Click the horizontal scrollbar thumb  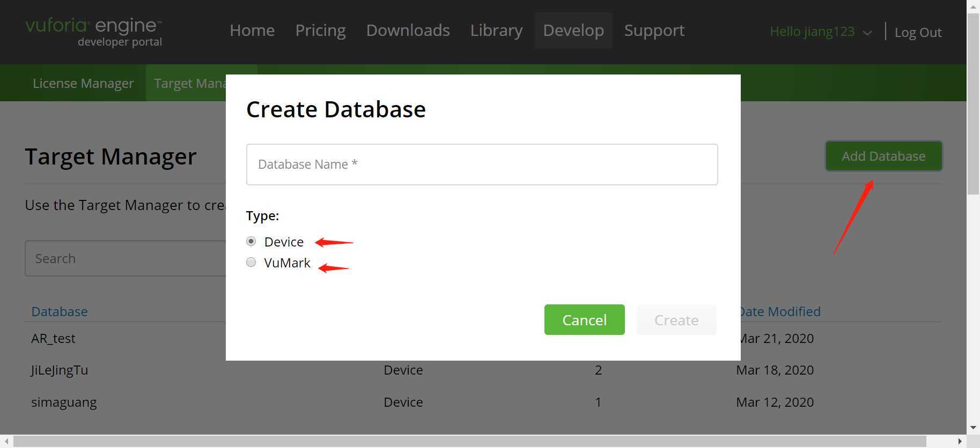(x=470, y=441)
